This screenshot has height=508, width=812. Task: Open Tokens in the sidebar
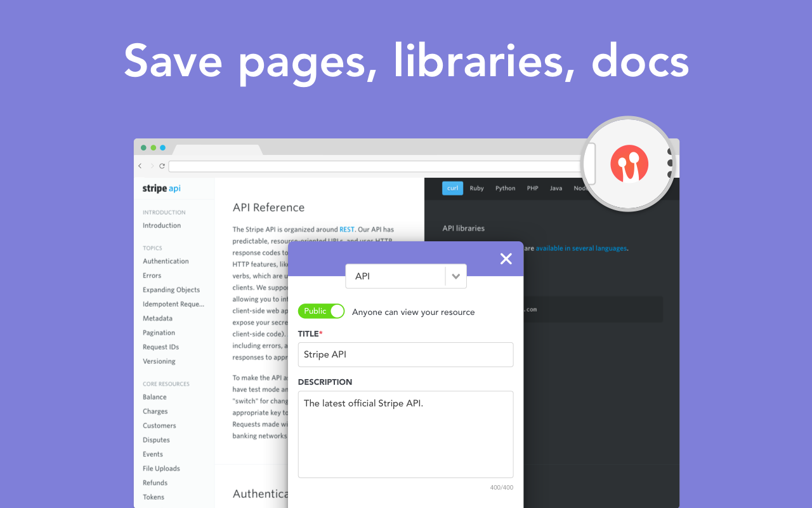[154, 497]
